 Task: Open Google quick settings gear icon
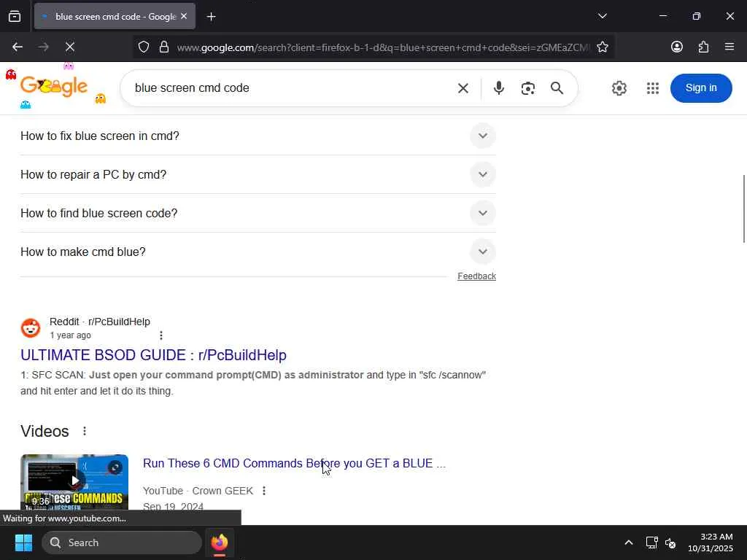(619, 88)
